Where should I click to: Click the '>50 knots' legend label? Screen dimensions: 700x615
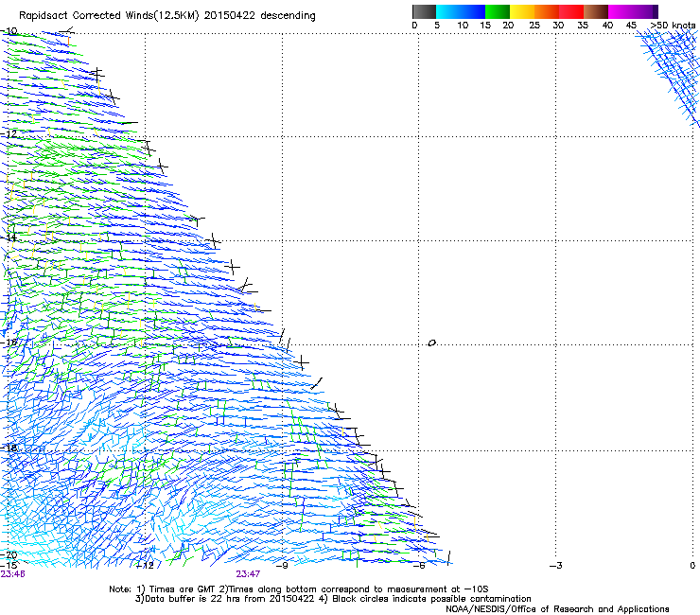[x=674, y=26]
